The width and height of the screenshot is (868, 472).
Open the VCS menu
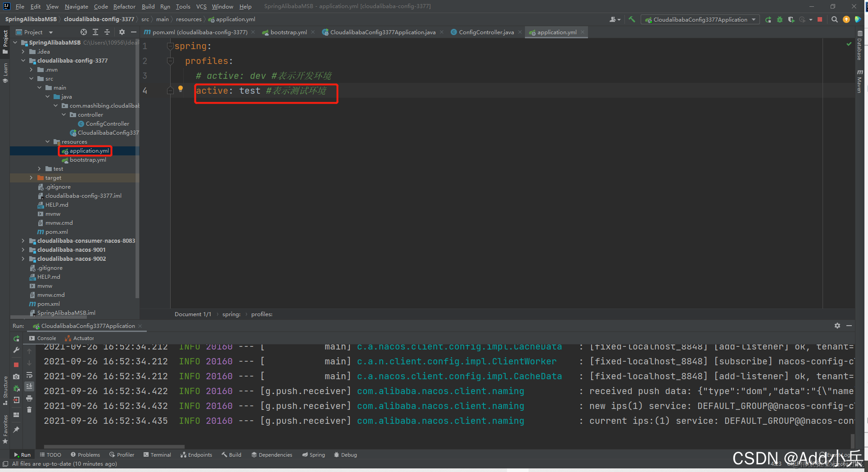pyautogui.click(x=201, y=6)
